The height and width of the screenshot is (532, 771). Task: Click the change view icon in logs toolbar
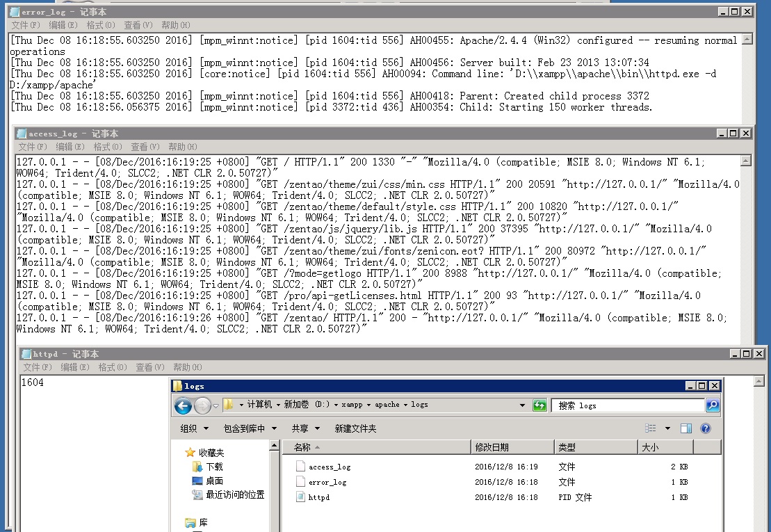click(x=651, y=428)
